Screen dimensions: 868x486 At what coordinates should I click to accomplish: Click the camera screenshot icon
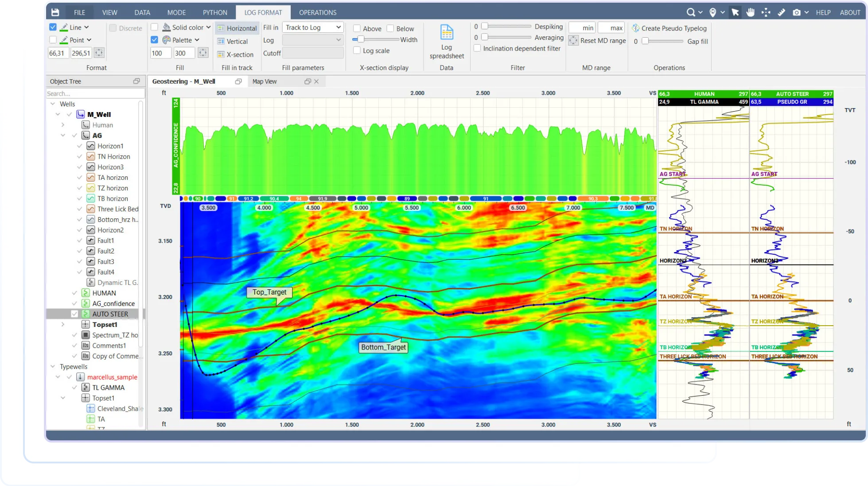(x=797, y=12)
